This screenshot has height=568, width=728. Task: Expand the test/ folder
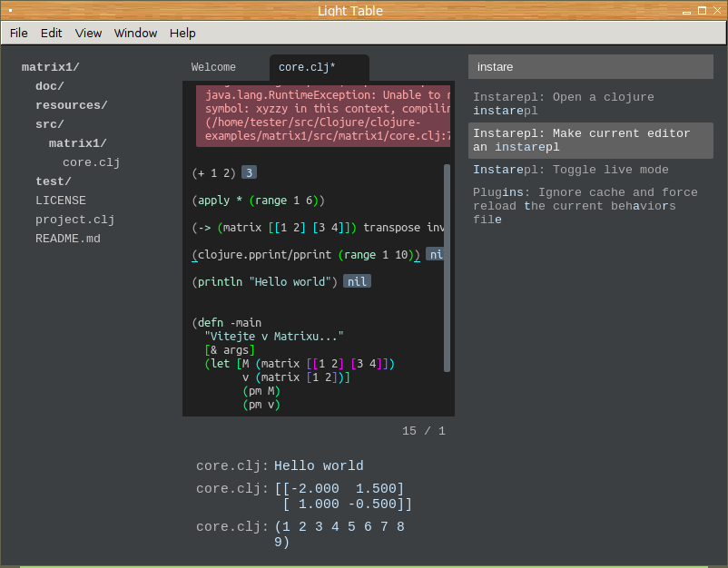pyautogui.click(x=53, y=181)
